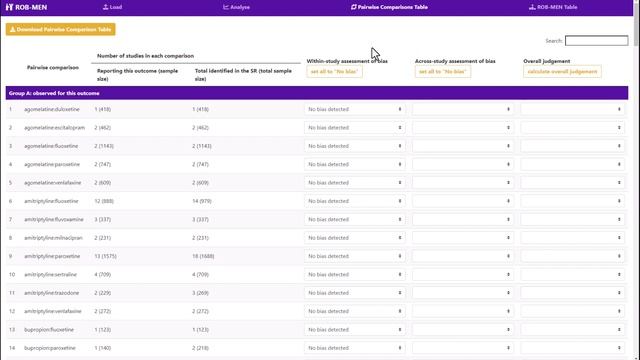
Task: Select the amitriptyline:milnacipran comparison name
Action: [53, 238]
